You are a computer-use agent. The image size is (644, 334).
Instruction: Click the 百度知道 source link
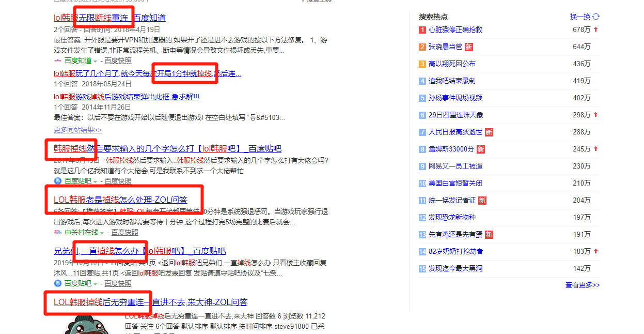[x=77, y=61]
